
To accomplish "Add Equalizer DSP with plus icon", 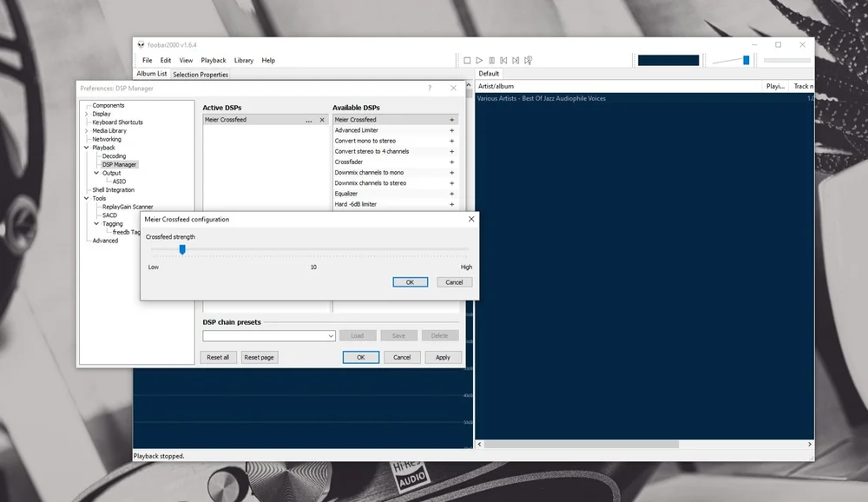I will point(451,194).
